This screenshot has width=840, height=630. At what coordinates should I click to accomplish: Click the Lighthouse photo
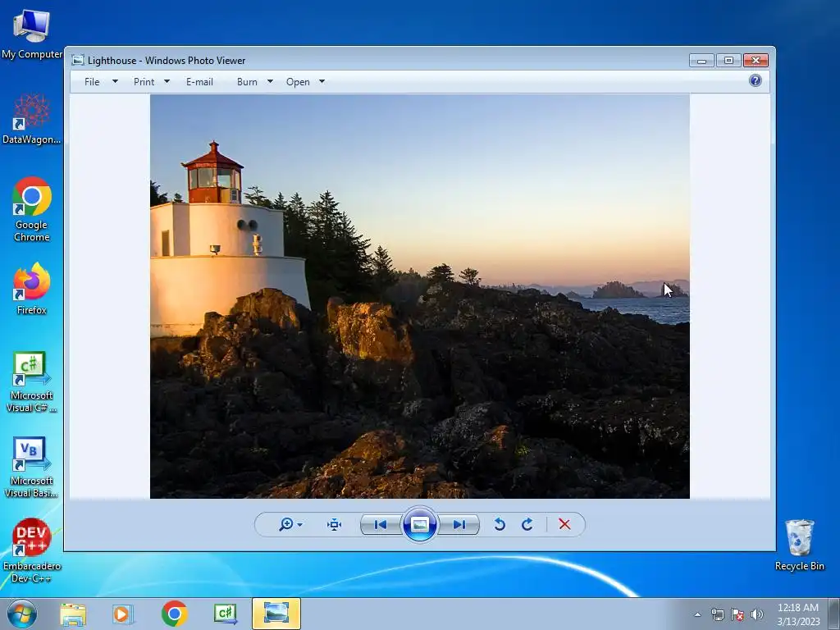(419, 296)
